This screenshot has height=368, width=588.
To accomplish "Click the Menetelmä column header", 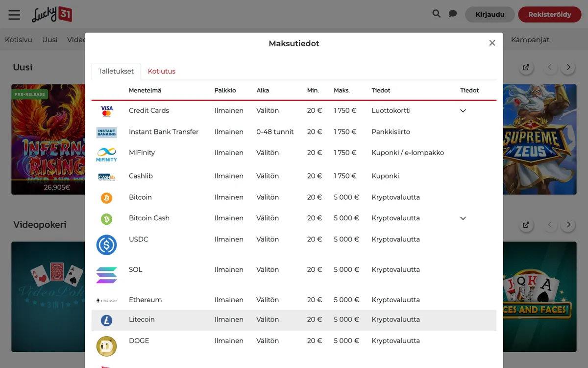I will click(x=145, y=90).
